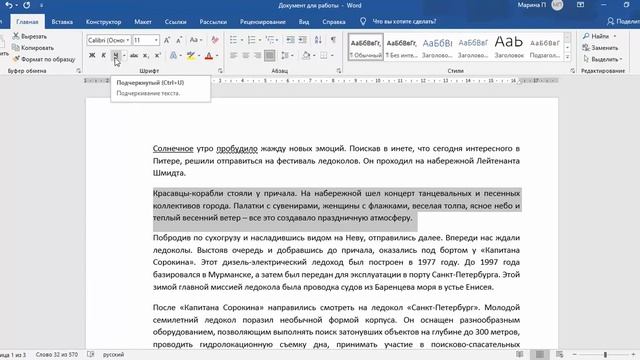Toggle show paragraph marks (¶)
Viewport: 640px width, 360px height.
333,40
